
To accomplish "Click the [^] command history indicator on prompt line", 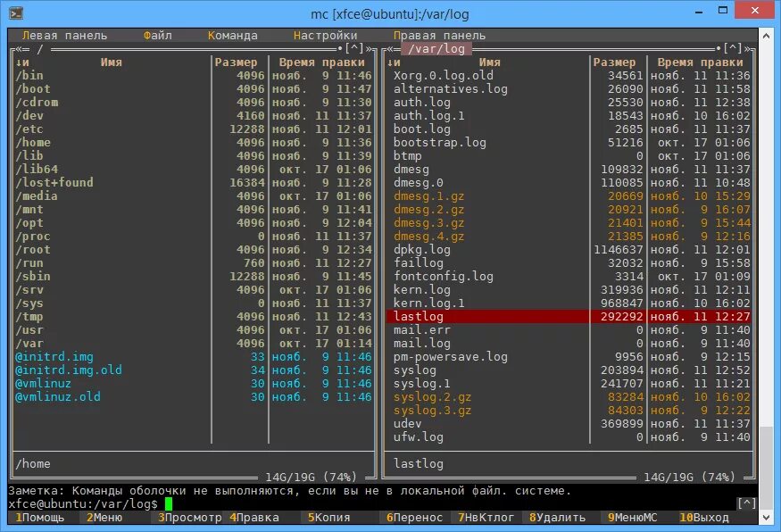I will (746, 503).
